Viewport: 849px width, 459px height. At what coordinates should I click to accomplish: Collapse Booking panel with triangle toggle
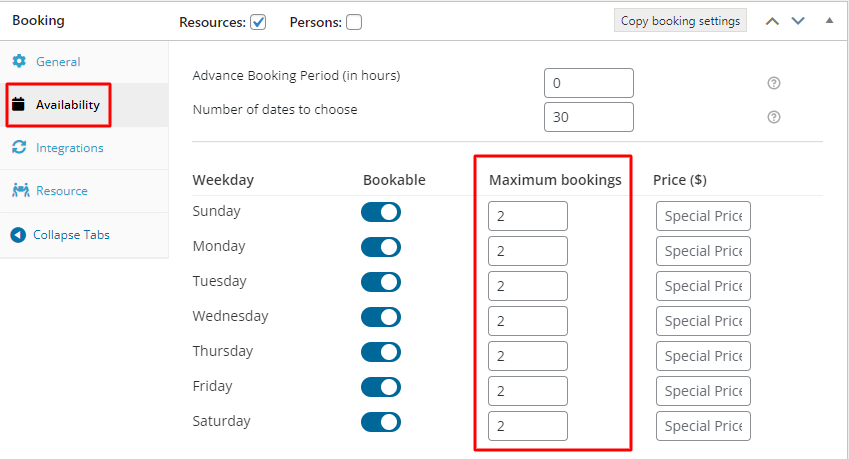829,21
